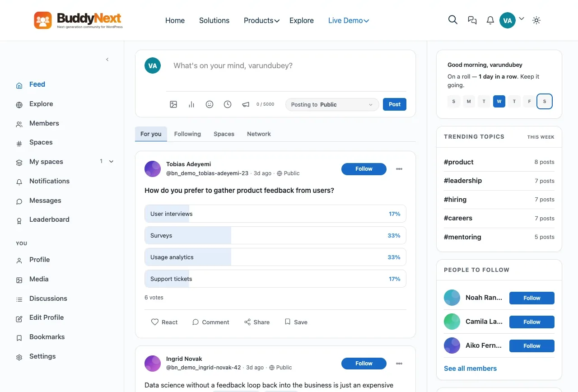
Task: Share the product feedback poll post
Action: click(257, 322)
